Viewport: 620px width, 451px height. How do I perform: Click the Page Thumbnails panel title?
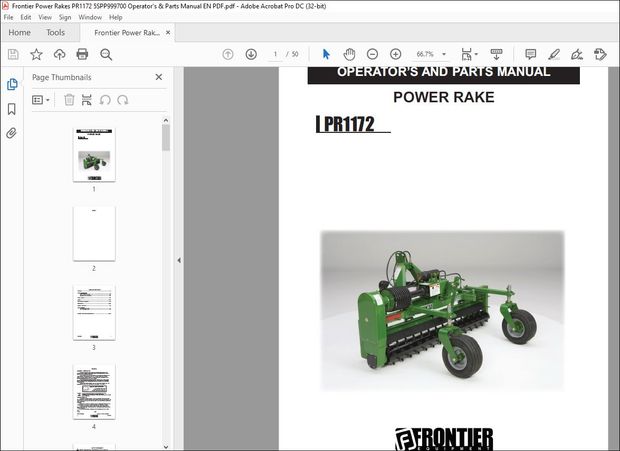61,77
